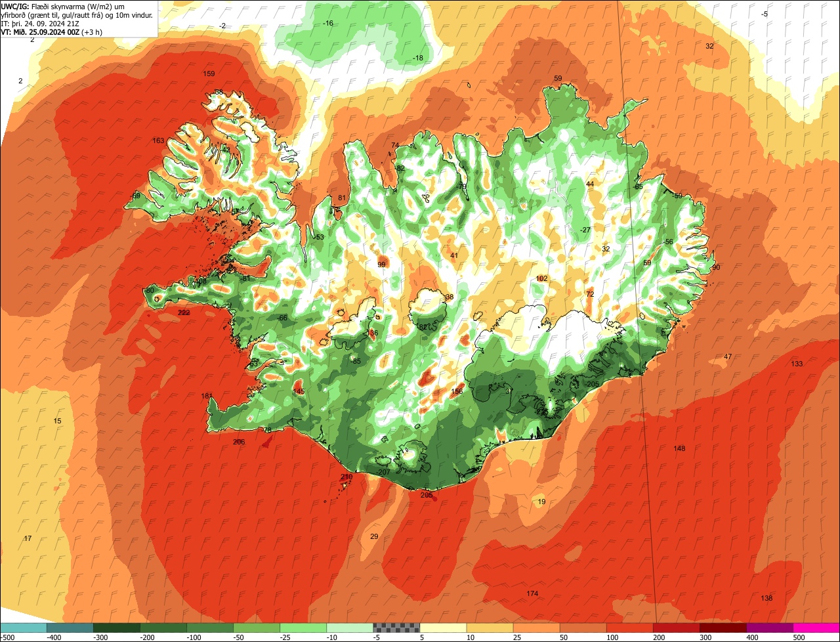Click the darkest green legend swatch between -300 and -200
Image resolution: width=840 pixels, height=642 pixels.
117,628
